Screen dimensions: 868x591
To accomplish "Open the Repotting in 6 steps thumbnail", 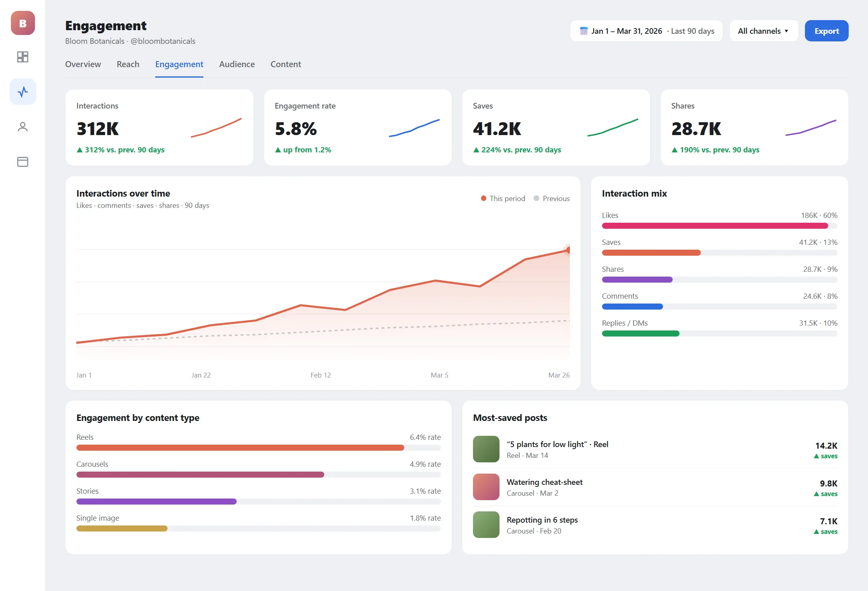I will tap(486, 525).
